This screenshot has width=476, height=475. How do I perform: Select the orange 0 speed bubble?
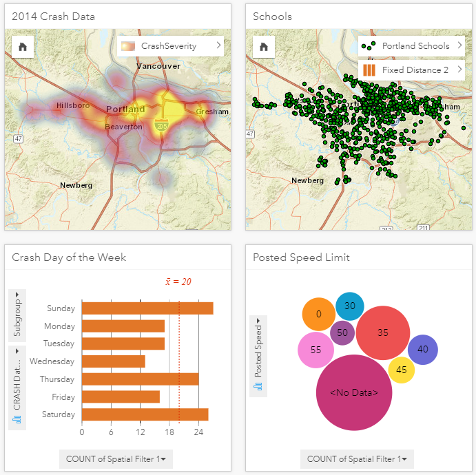click(319, 314)
